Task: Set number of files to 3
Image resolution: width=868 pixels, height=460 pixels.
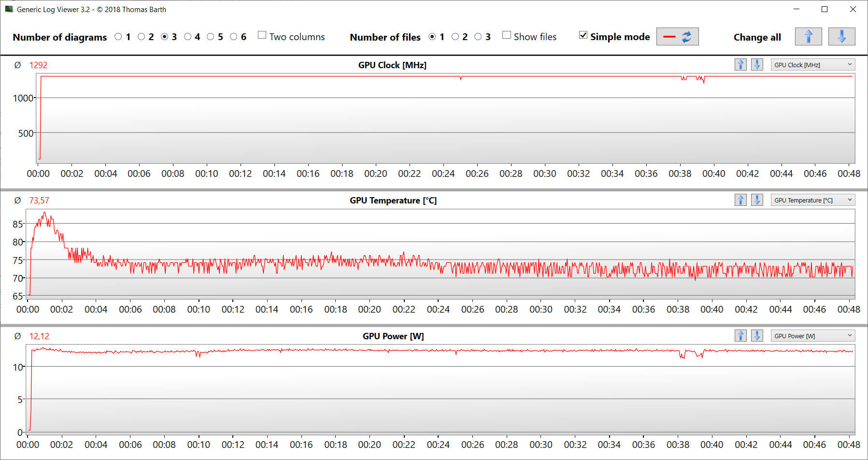Action: coord(478,37)
